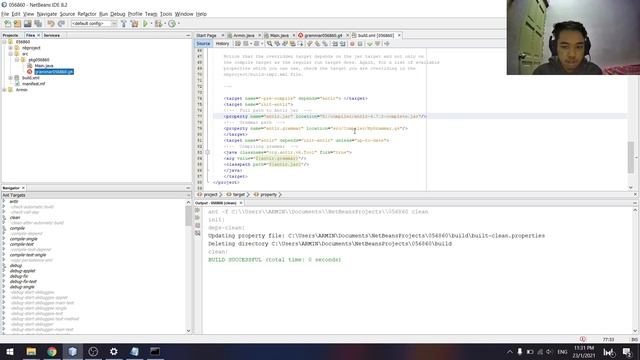
Task: Select the debug-applet Ant target
Action: (22, 271)
